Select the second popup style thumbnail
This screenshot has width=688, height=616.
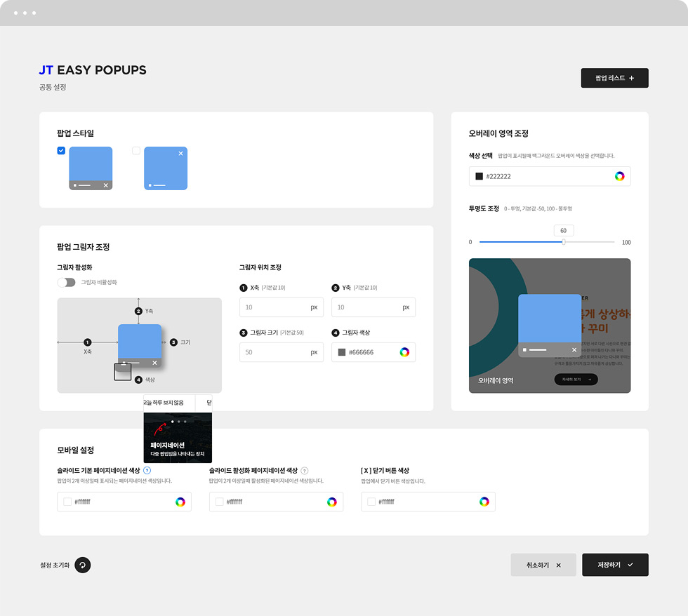coord(166,168)
